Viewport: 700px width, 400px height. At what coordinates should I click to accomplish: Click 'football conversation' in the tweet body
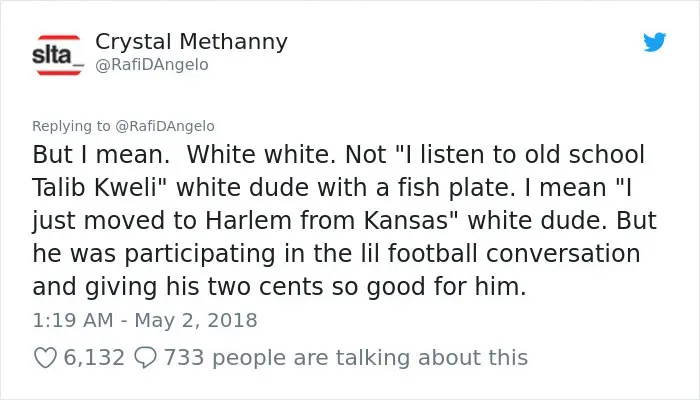click(514, 253)
